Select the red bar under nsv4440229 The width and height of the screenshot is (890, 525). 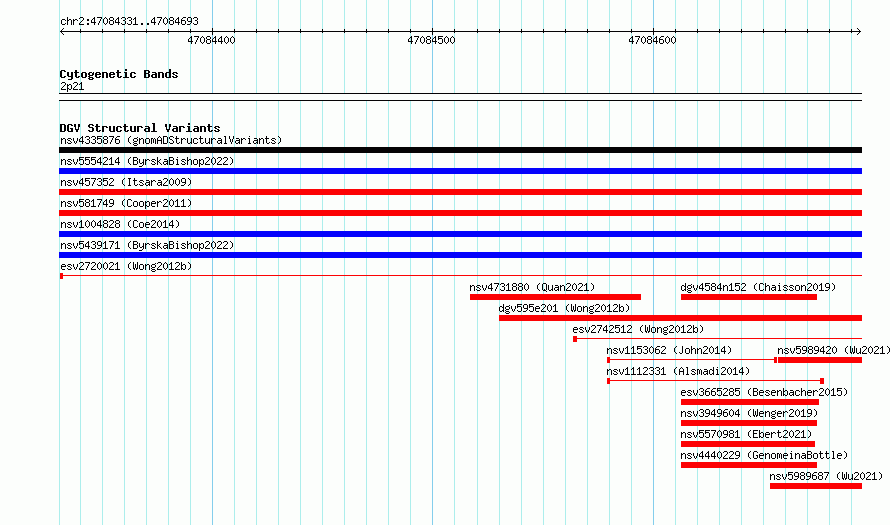coord(749,465)
